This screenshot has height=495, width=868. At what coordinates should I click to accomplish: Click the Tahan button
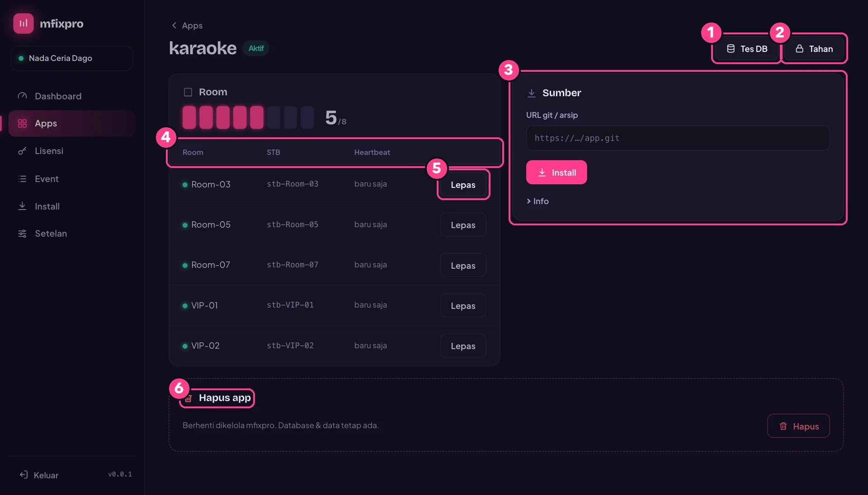tap(814, 49)
